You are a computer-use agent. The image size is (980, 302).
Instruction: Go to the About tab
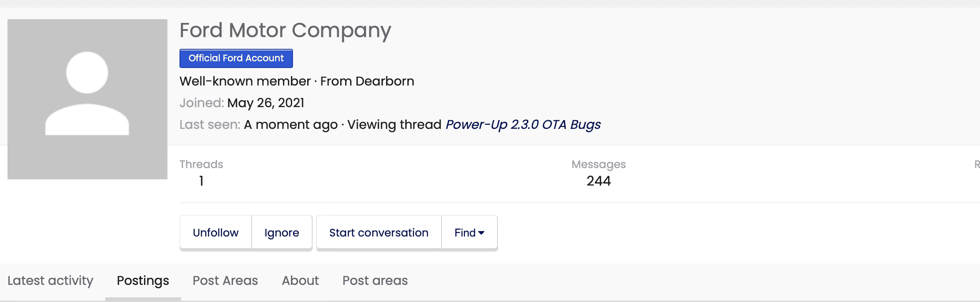pyautogui.click(x=300, y=281)
